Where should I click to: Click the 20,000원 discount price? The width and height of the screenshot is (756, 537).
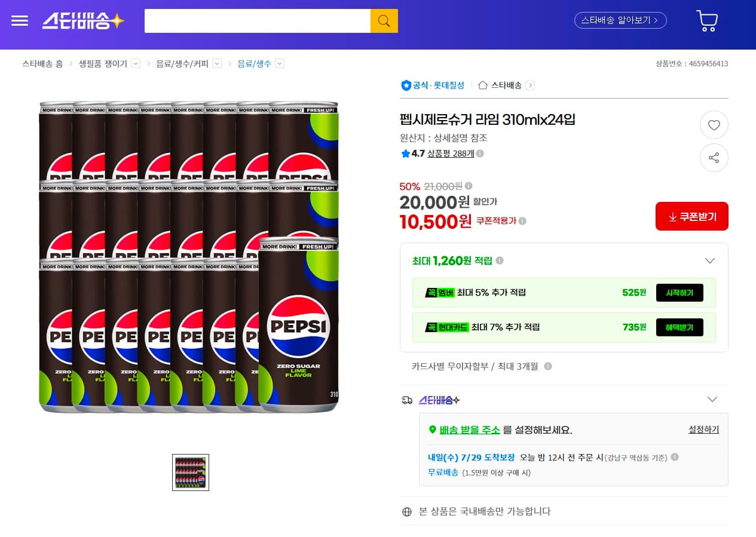tap(434, 202)
